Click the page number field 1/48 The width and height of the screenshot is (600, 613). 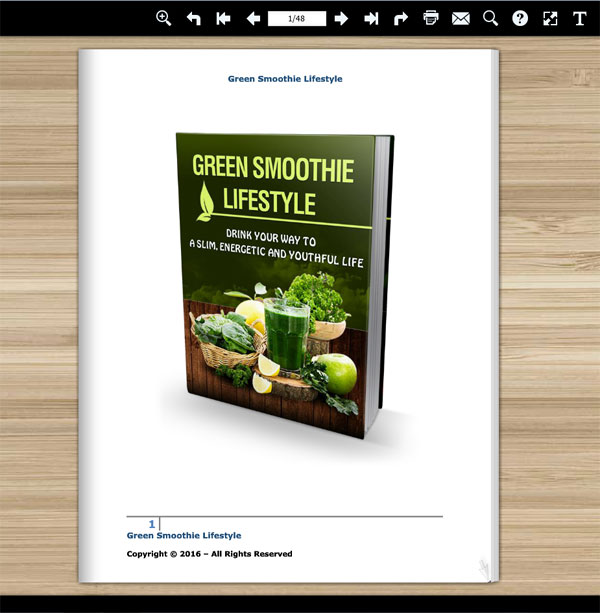click(x=297, y=18)
